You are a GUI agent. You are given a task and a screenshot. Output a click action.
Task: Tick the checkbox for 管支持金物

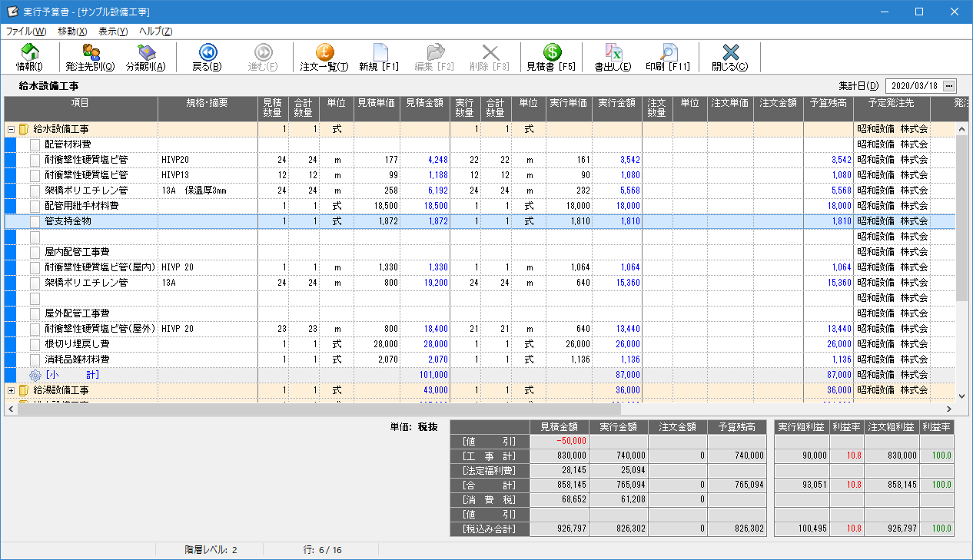pyautogui.click(x=35, y=221)
